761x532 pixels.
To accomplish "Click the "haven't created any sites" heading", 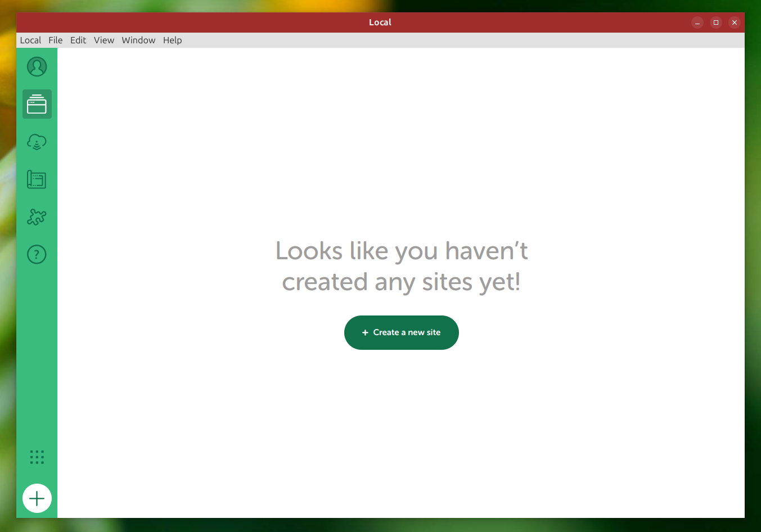I will [x=401, y=267].
